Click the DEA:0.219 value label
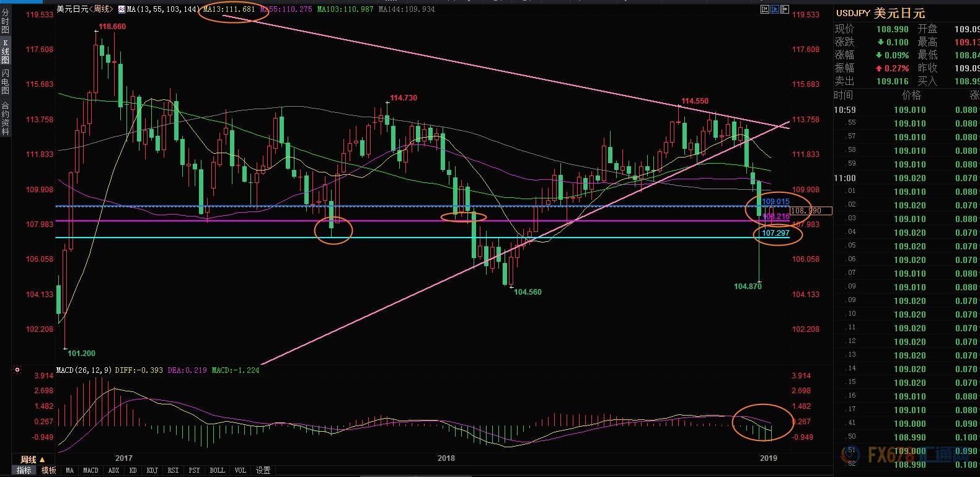980x477 pixels. pos(187,370)
